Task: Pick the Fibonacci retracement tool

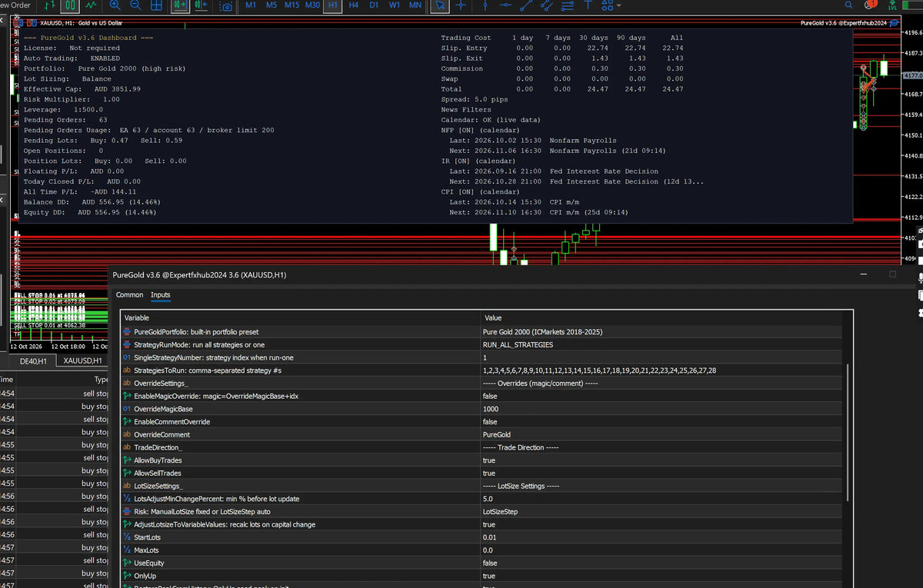Action: point(568,5)
